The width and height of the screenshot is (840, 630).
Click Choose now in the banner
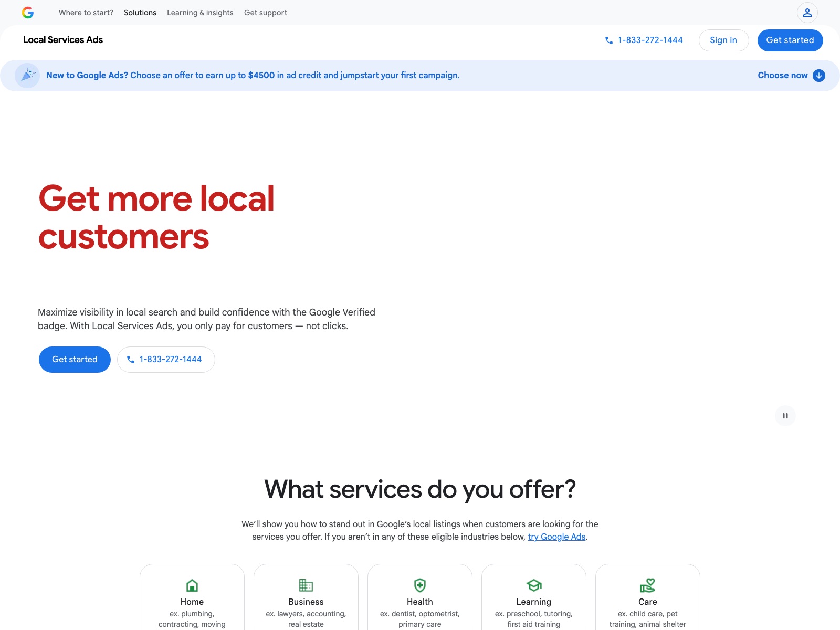click(x=783, y=75)
